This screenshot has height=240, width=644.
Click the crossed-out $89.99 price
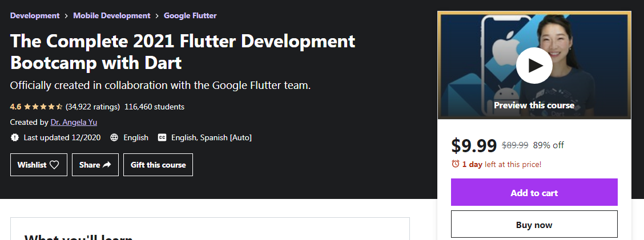[x=515, y=145]
